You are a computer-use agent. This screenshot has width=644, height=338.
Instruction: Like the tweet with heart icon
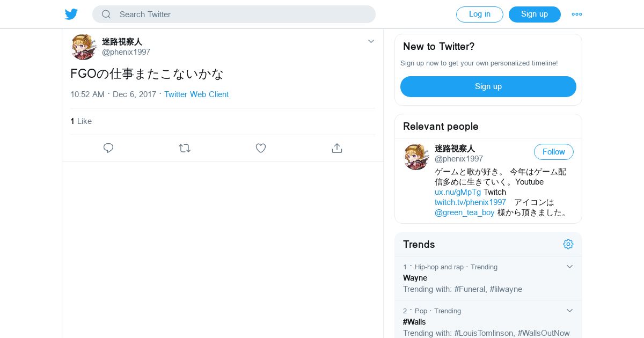coord(261,148)
